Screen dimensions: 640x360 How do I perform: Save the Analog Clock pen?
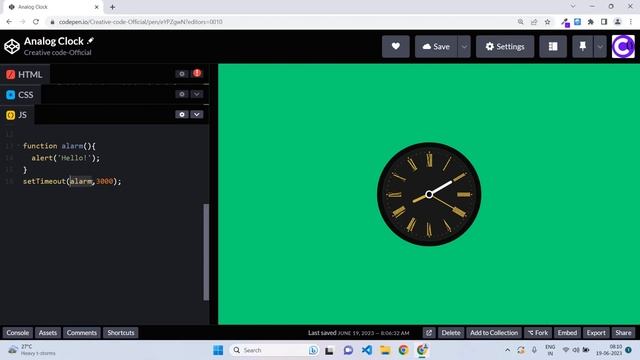[436, 47]
